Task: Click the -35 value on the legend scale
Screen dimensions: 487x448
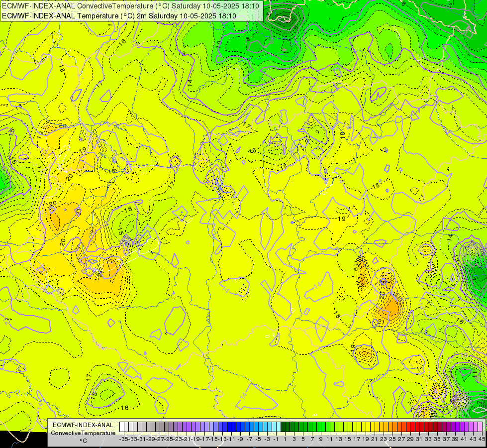Action: click(124, 439)
